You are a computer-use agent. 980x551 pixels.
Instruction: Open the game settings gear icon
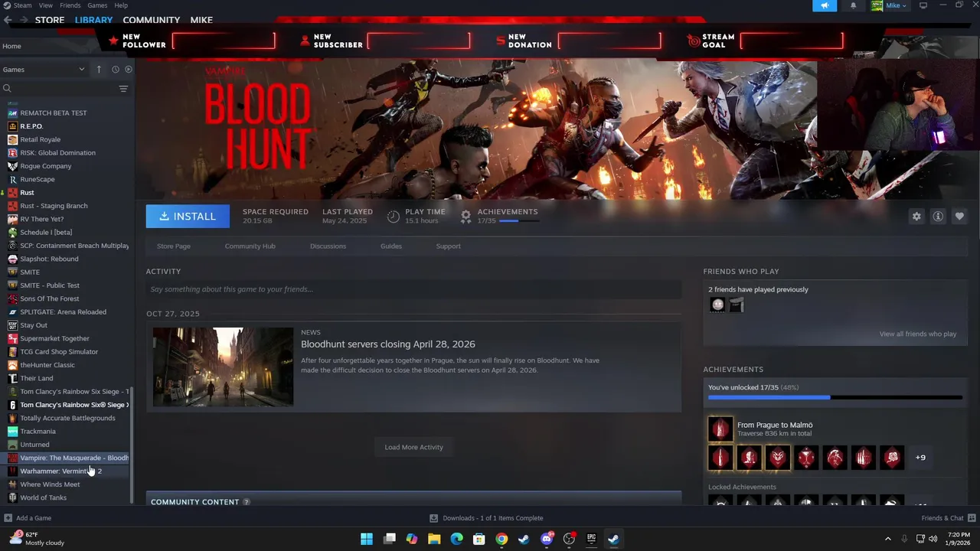(x=916, y=217)
